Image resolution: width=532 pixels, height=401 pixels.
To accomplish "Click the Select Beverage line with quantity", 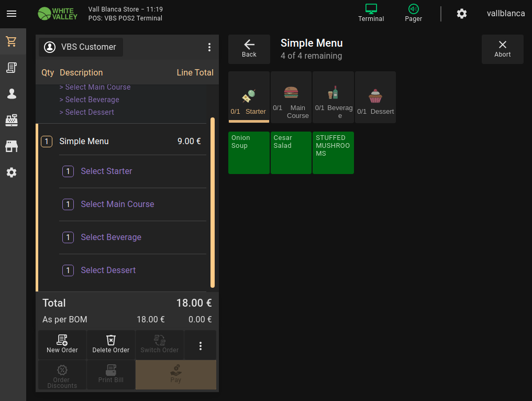I will pyautogui.click(x=132, y=237).
